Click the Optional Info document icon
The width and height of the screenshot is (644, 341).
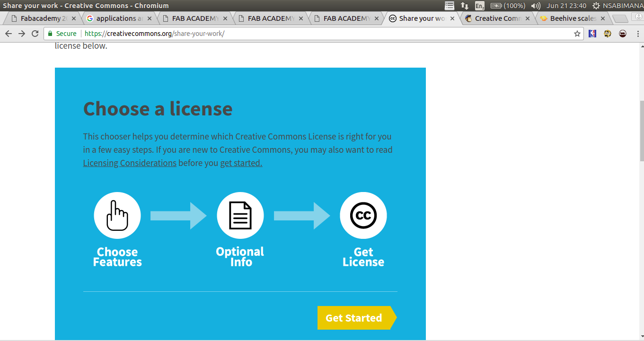tap(240, 215)
